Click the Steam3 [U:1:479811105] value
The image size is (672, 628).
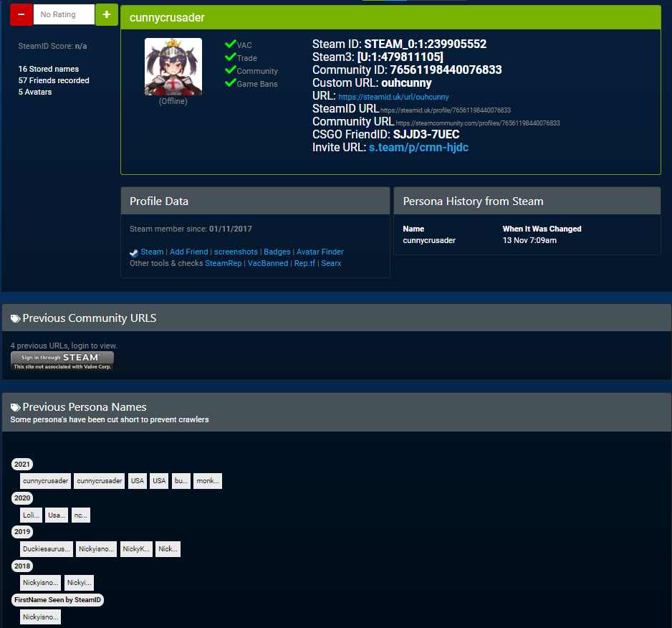click(400, 57)
